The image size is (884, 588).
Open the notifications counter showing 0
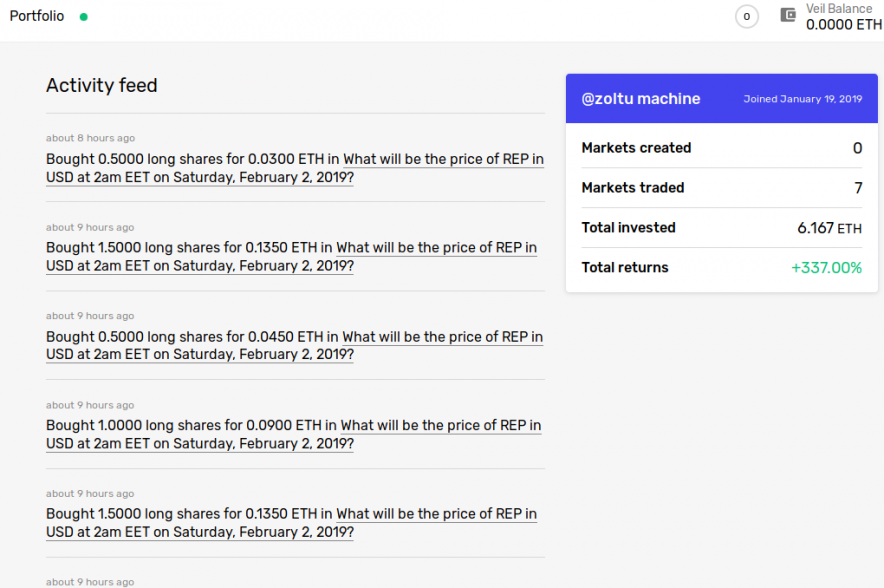(x=746, y=17)
